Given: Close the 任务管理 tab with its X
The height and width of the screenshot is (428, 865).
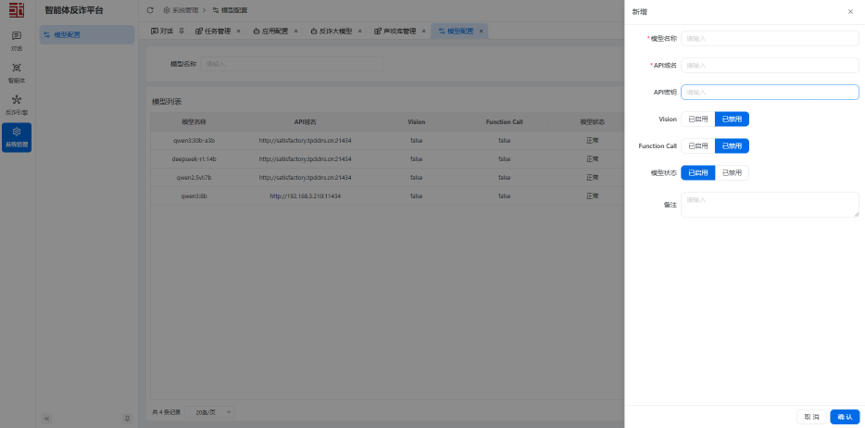Looking at the screenshot, I should pyautogui.click(x=238, y=31).
